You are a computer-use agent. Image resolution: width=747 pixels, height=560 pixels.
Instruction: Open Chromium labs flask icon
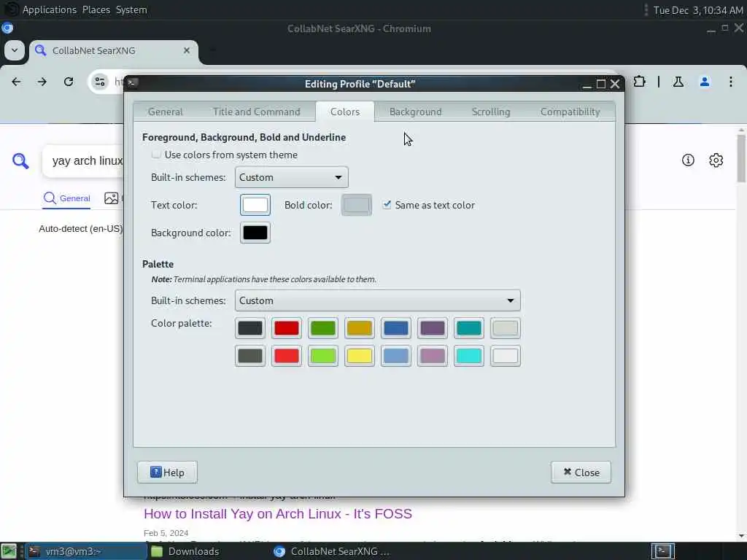coord(678,82)
